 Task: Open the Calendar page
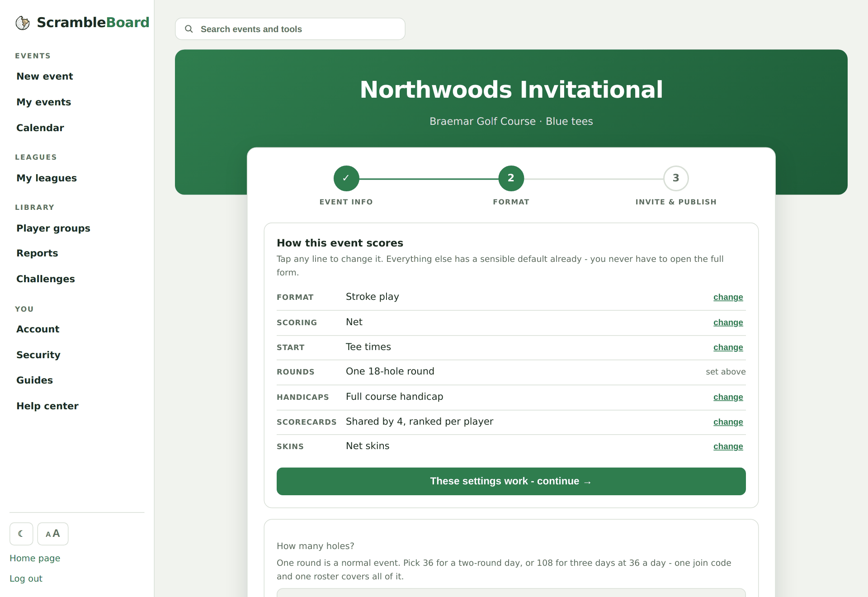click(x=40, y=128)
